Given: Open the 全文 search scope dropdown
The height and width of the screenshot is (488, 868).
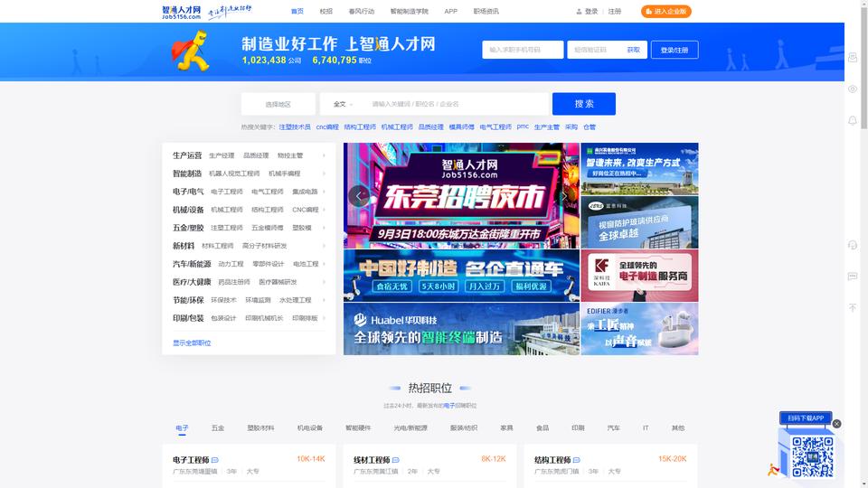Looking at the screenshot, I should [343, 104].
